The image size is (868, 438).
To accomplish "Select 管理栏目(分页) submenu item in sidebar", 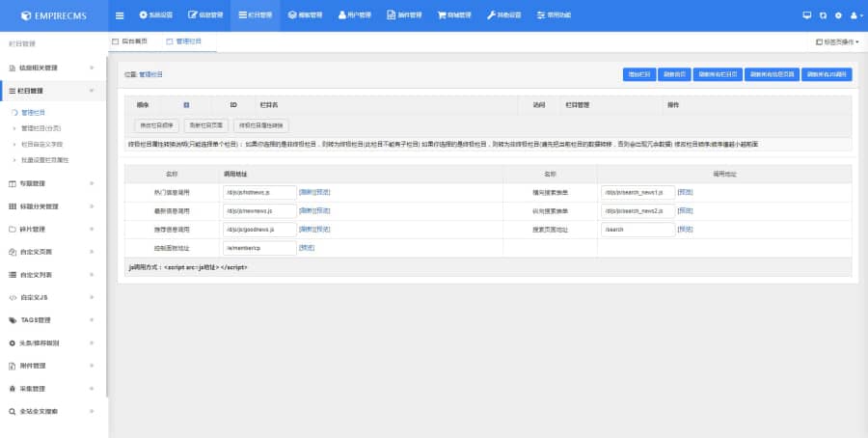I will (41, 128).
